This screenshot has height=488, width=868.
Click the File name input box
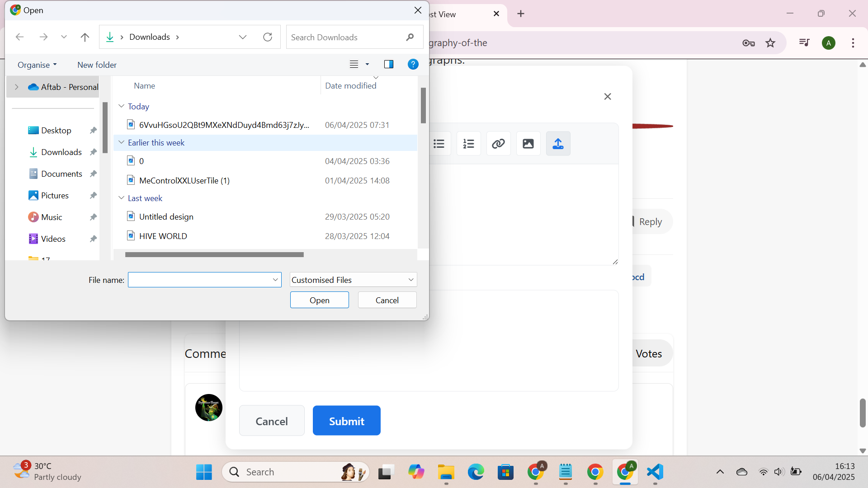pos(199,280)
